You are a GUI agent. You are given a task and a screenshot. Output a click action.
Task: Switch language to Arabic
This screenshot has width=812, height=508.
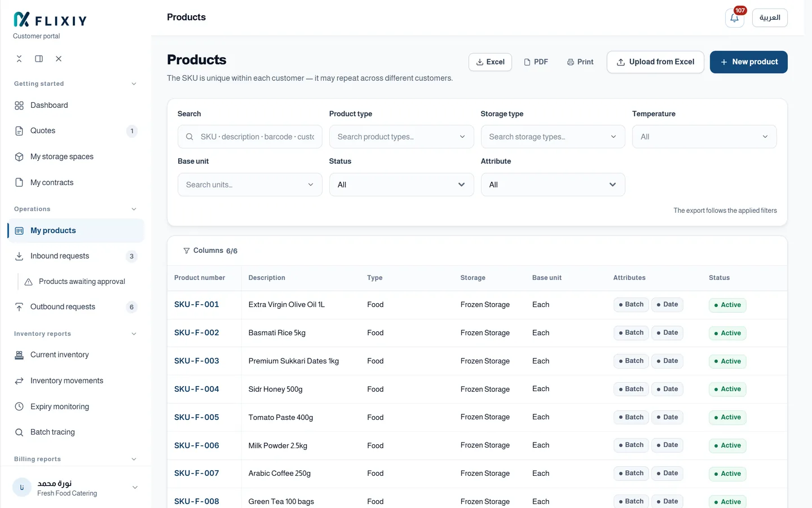pos(770,18)
